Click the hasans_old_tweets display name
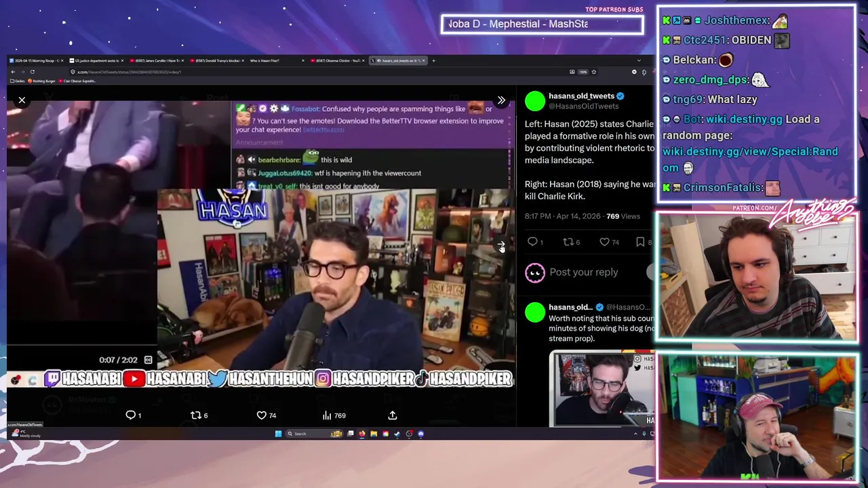The image size is (868, 488). (x=581, y=96)
